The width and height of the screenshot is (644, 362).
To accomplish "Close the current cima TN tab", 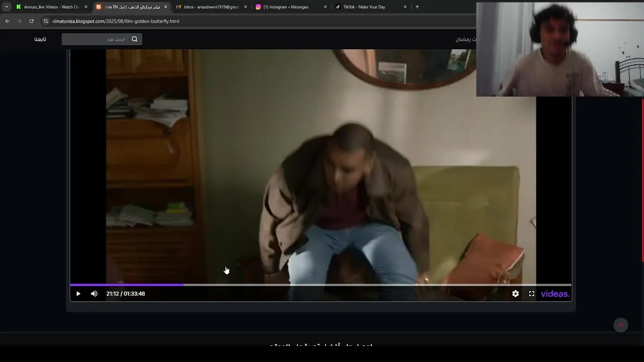I will point(166,7).
